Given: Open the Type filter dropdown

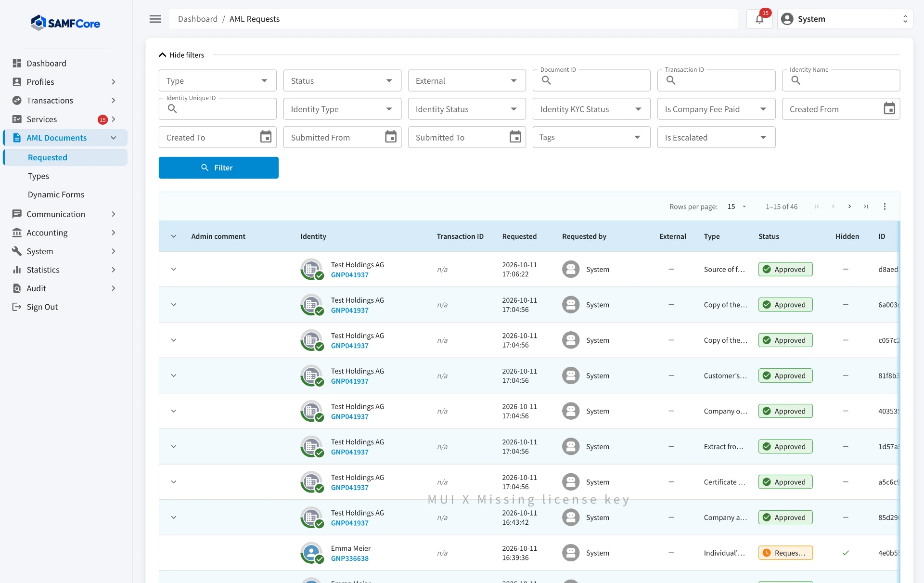Looking at the screenshot, I should [218, 80].
